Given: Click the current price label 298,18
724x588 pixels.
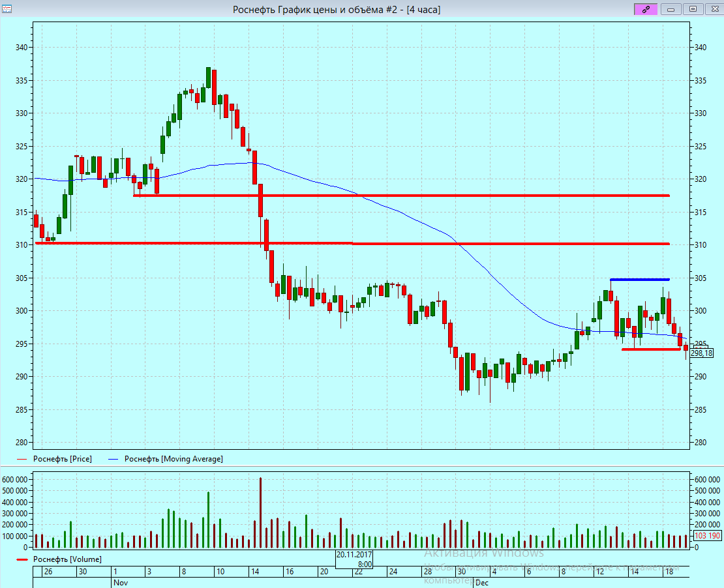Looking at the screenshot, I should (x=702, y=353).
